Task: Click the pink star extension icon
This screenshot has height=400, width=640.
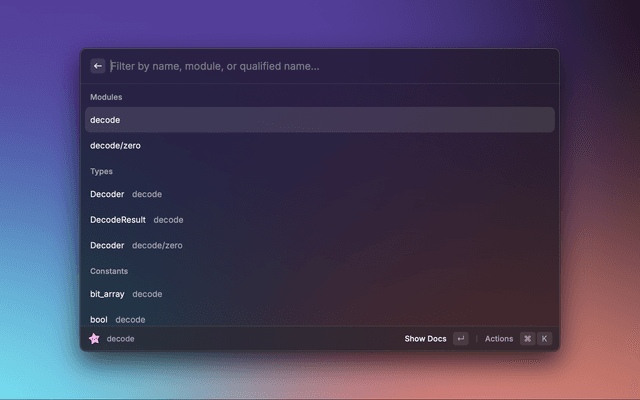Action: 94,339
